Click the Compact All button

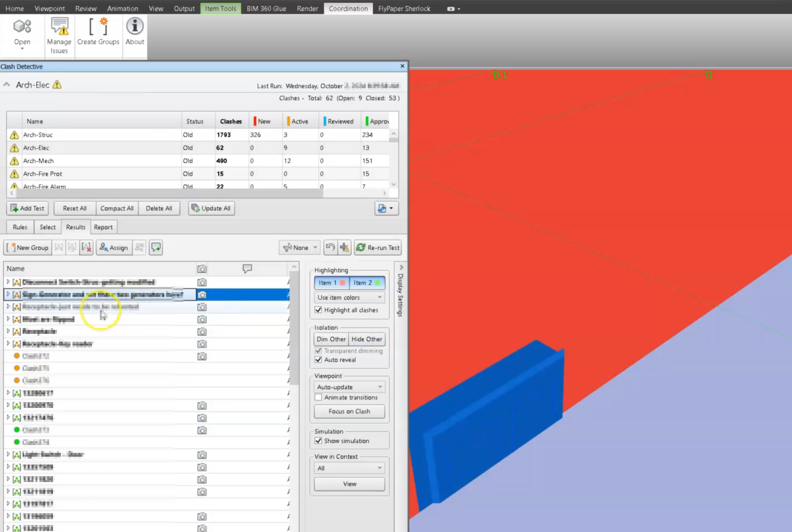click(x=117, y=208)
